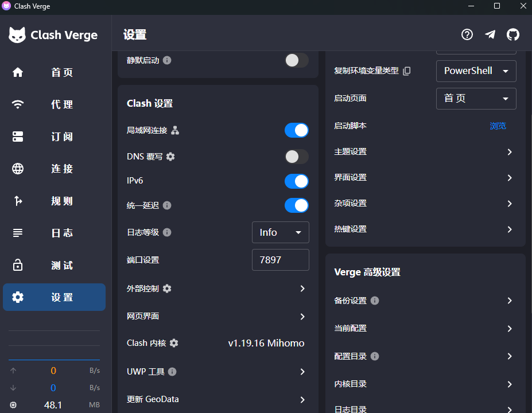Open the Clash 内核 gear icon
Image resolution: width=532 pixels, height=413 pixels.
(174, 343)
